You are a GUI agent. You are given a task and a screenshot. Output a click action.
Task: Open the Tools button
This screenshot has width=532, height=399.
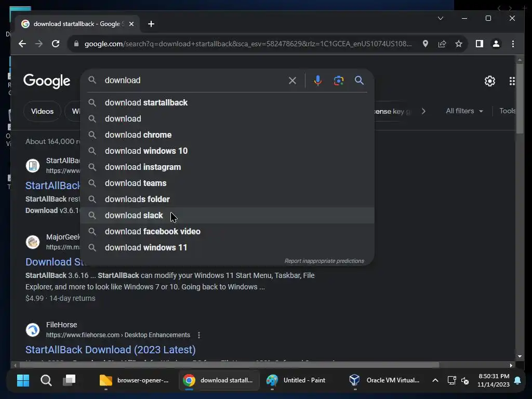[507, 111]
